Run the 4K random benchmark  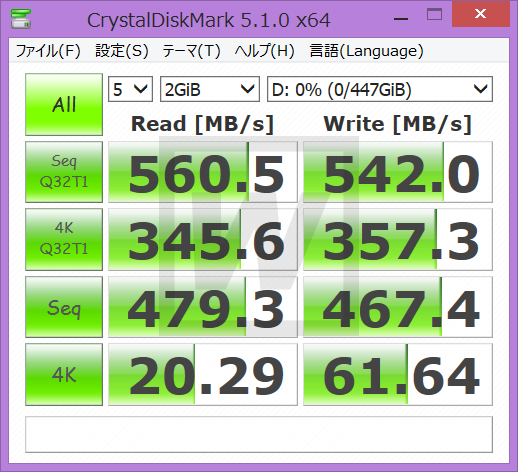tap(64, 374)
